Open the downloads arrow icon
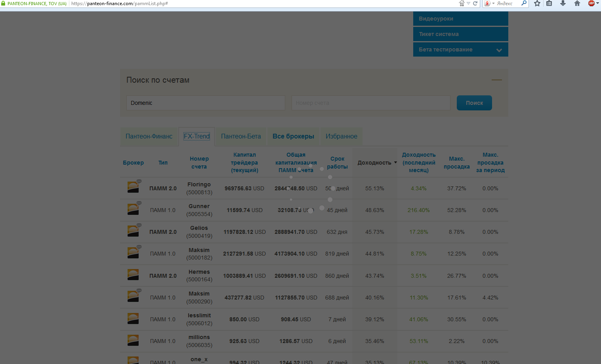This screenshot has width=601, height=364. coord(563,4)
